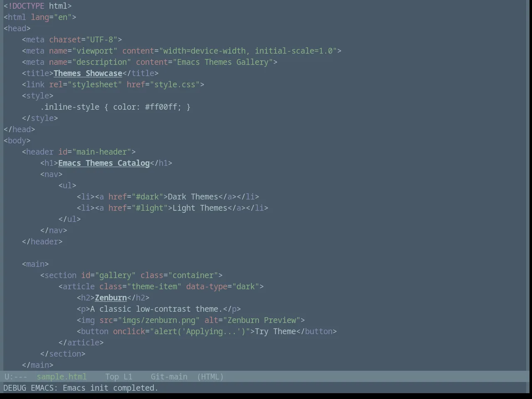Screen dimensions: 532x399
Task: Click the opening <nav> tag
Action: 51,174
